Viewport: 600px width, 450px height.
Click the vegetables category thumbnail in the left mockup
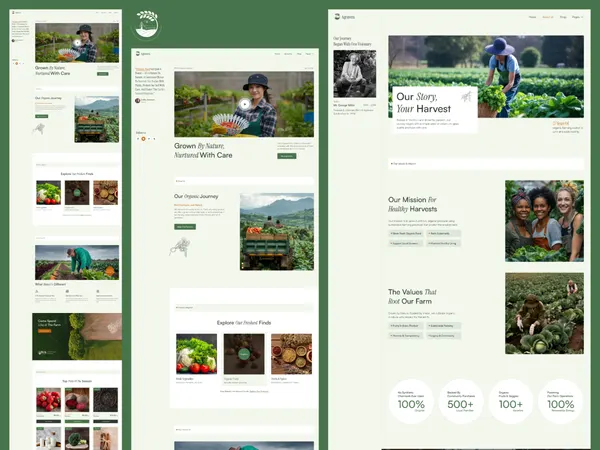point(49,192)
